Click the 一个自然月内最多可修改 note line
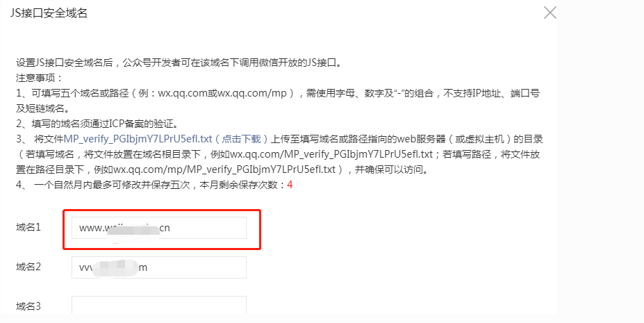644x323 pixels. (x=154, y=185)
